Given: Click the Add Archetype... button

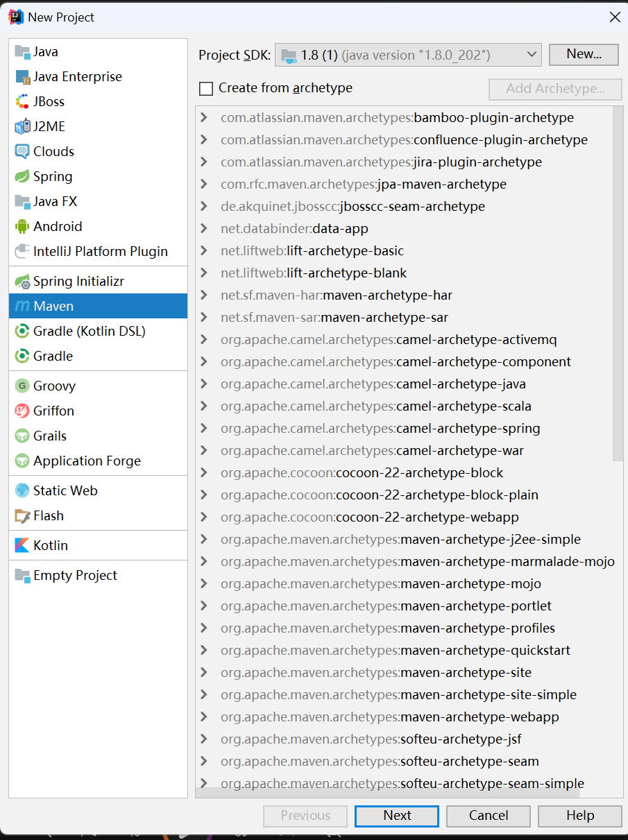Looking at the screenshot, I should (x=555, y=89).
